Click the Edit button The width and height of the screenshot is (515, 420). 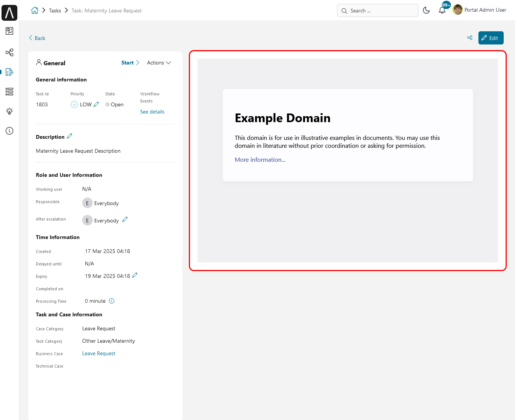(491, 38)
